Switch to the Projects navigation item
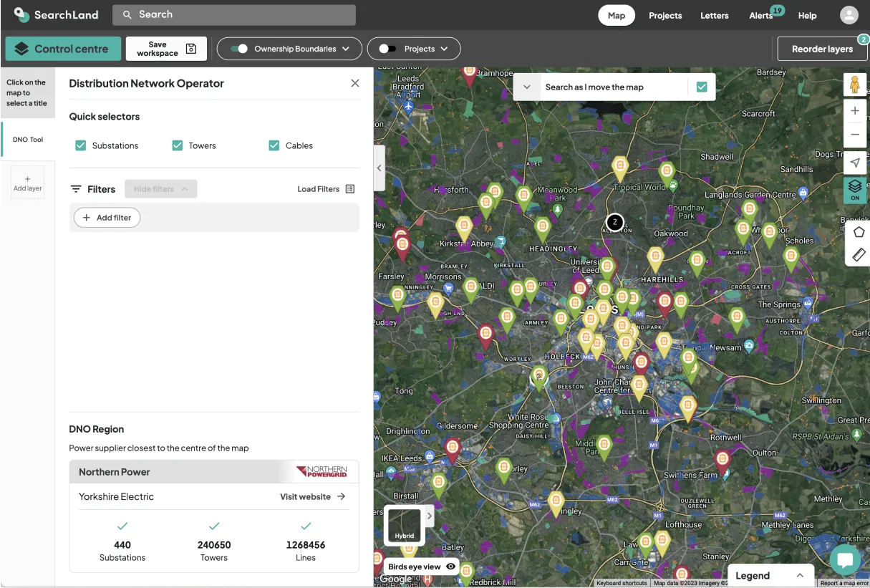870x588 pixels. pyautogui.click(x=664, y=14)
